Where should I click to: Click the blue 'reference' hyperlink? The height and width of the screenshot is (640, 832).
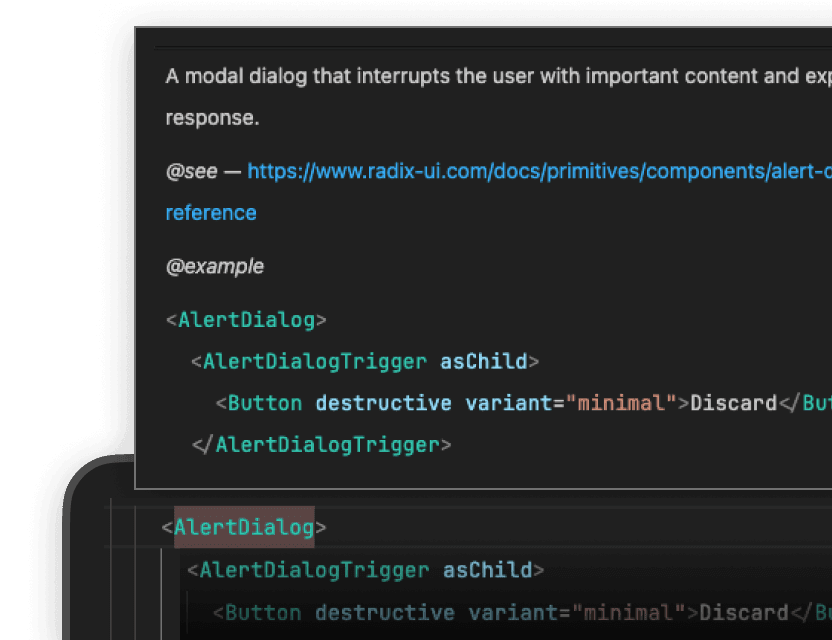click(210, 212)
